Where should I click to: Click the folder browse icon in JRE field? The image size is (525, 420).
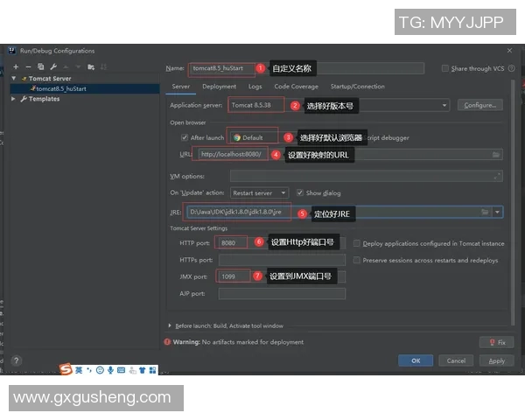[485, 212]
